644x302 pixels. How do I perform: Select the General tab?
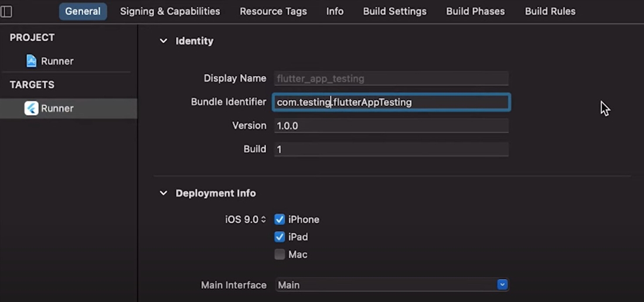point(83,11)
